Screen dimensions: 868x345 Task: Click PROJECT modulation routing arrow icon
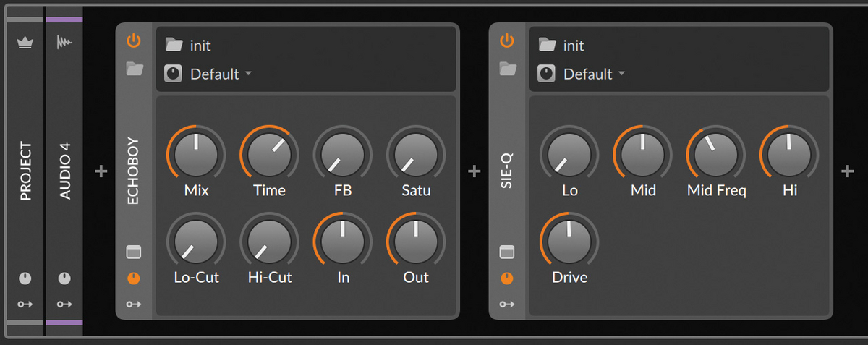point(26,304)
